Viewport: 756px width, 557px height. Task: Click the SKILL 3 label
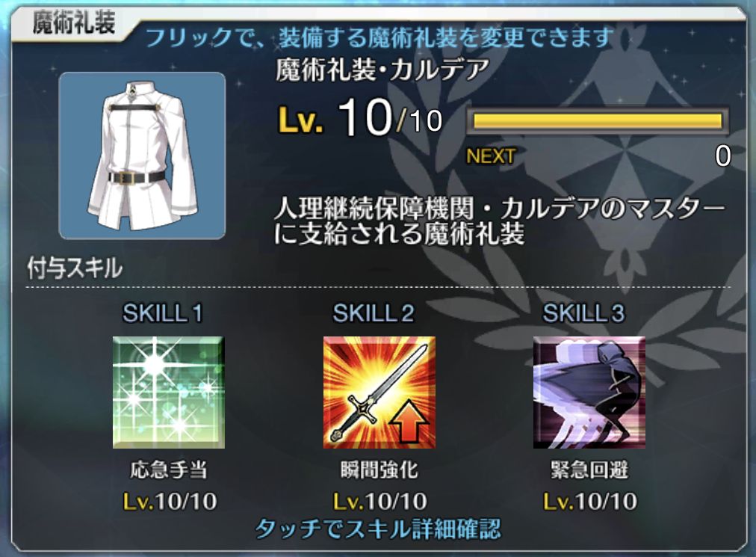tap(584, 313)
